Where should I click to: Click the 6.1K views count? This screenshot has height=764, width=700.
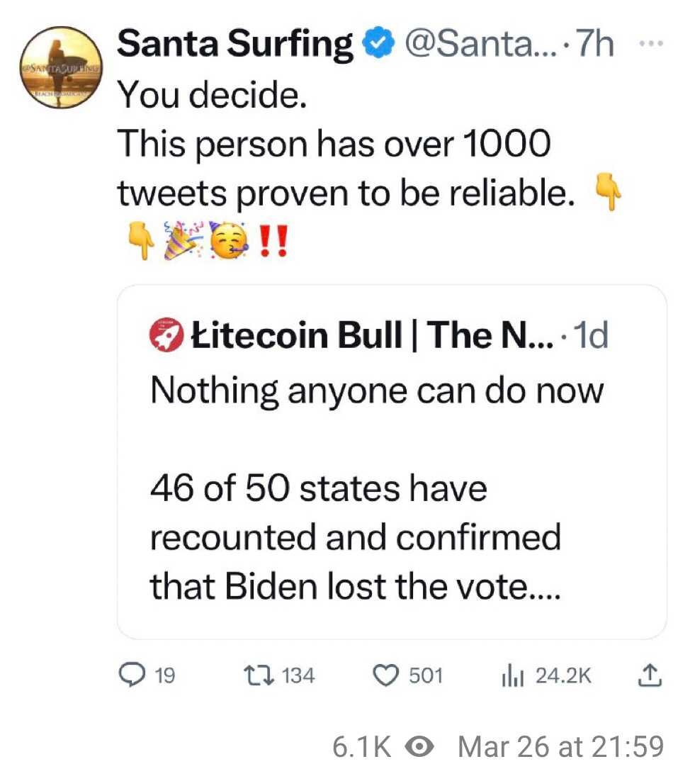click(x=362, y=746)
